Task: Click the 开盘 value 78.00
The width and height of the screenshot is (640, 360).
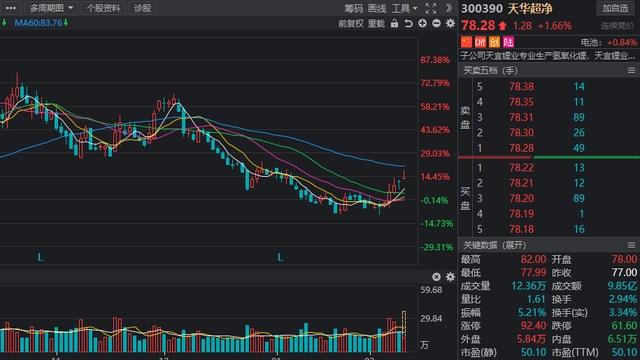Action: (624, 259)
